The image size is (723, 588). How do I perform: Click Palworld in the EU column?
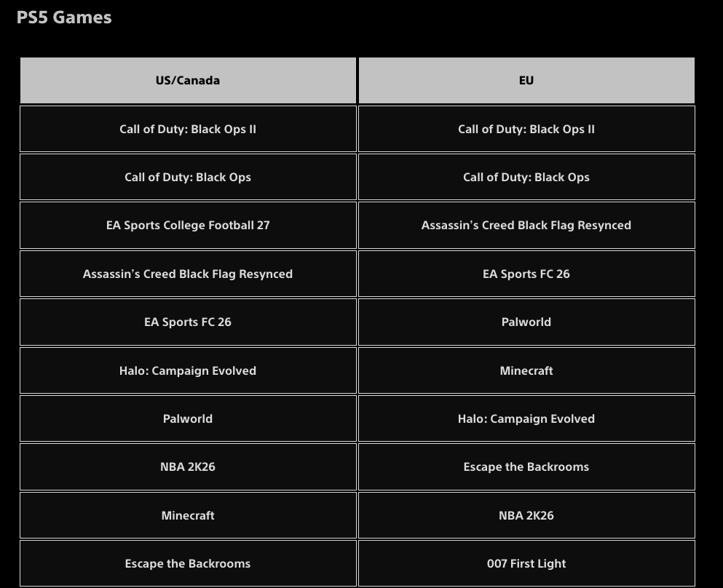click(526, 322)
